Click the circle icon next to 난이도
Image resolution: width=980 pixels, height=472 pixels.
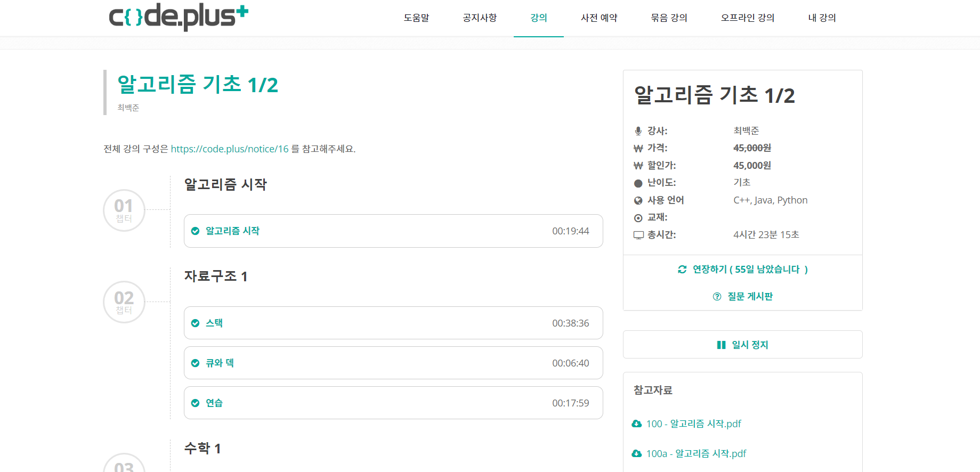click(638, 183)
